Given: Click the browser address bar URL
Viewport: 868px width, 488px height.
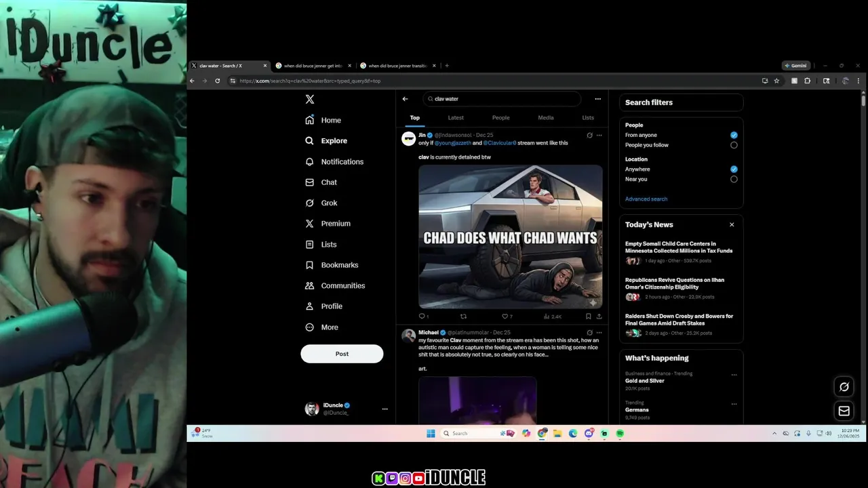Looking at the screenshot, I should click(x=310, y=81).
